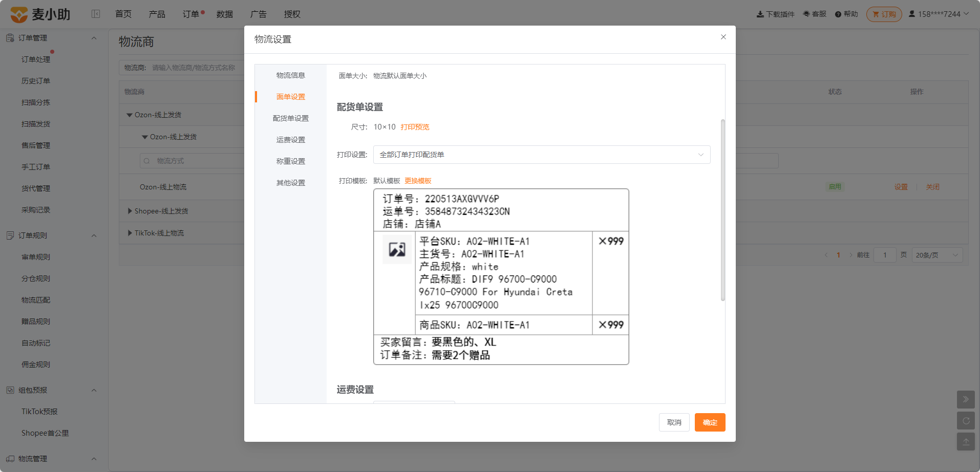Open the 帮助 help icon
Image resolution: width=980 pixels, height=472 pixels.
(x=838, y=14)
